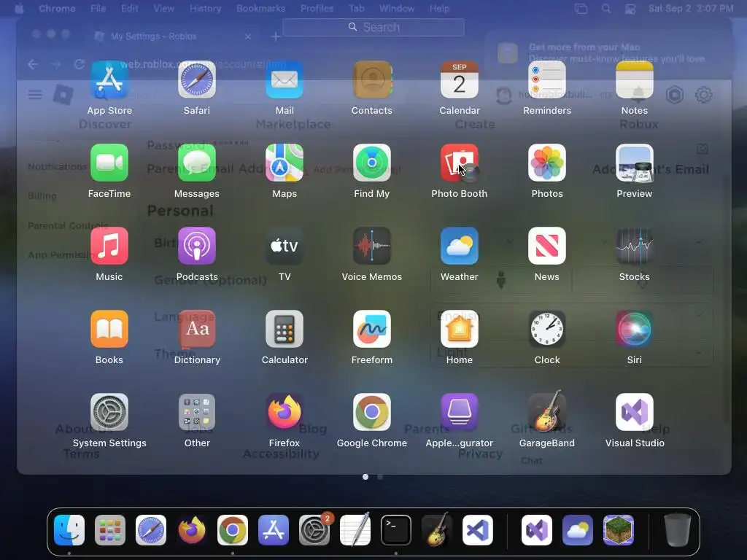This screenshot has width=747, height=560.
Task: Launch Firefox from Launchpad grid
Action: (285, 412)
